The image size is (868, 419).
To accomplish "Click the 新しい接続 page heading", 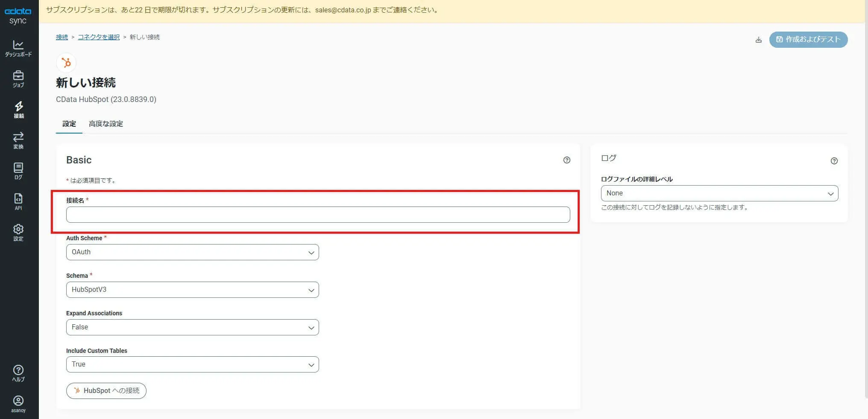I will pos(86,83).
